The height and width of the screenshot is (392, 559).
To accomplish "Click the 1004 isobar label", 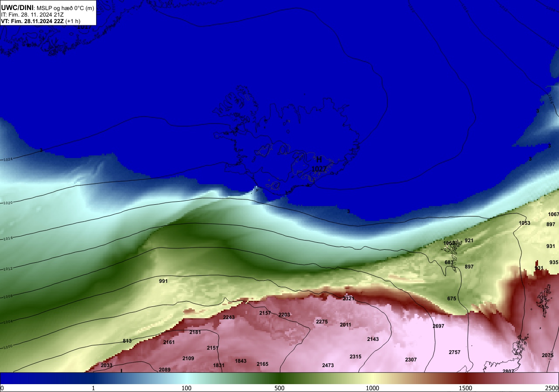I will pos(8,322).
